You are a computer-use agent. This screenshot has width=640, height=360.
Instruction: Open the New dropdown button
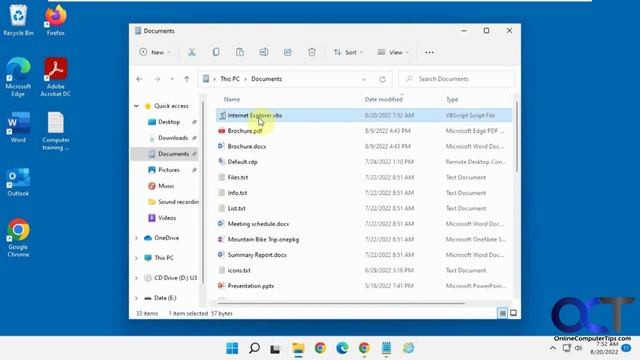(x=155, y=52)
